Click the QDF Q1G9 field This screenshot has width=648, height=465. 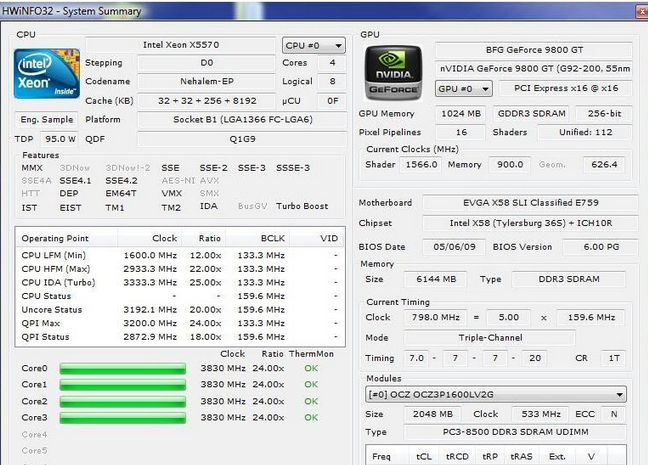click(x=242, y=139)
